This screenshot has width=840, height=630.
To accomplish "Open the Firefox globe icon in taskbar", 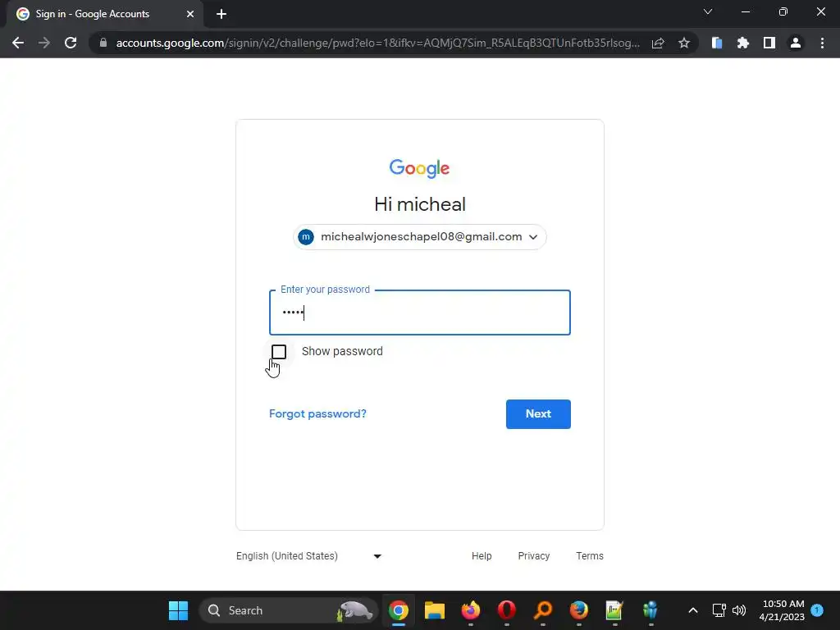I will 578,610.
